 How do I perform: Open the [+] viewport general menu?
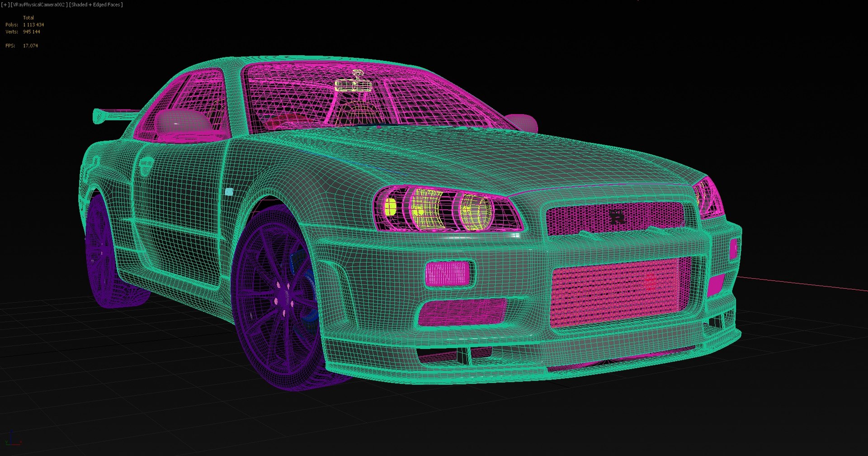coord(5,5)
